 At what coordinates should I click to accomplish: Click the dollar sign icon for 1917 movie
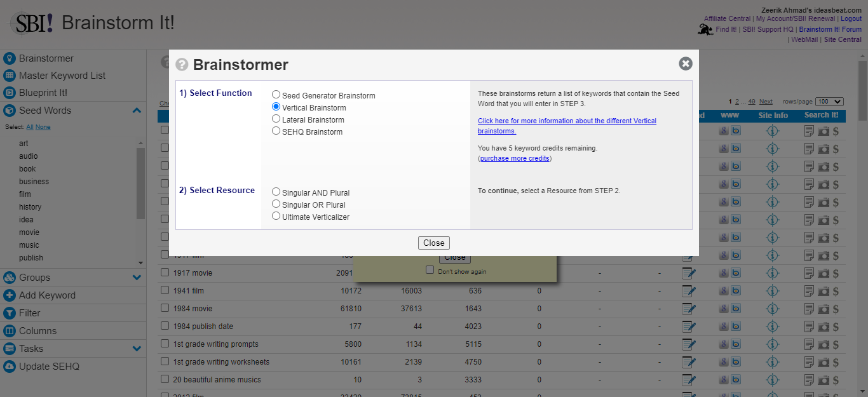[836, 273]
